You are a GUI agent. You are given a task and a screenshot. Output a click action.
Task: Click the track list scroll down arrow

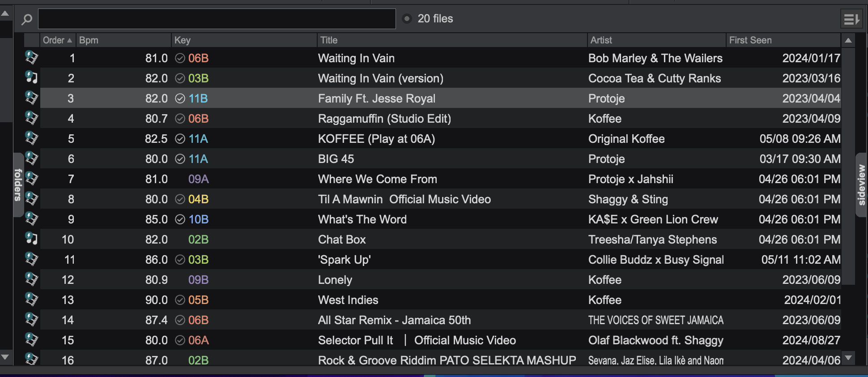pos(848,358)
